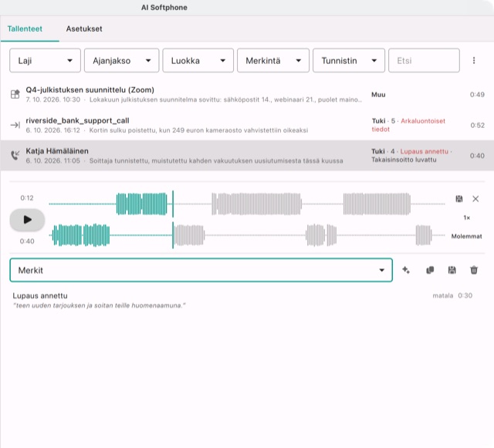
Task: Seek in the upper waveform track
Action: (247, 204)
